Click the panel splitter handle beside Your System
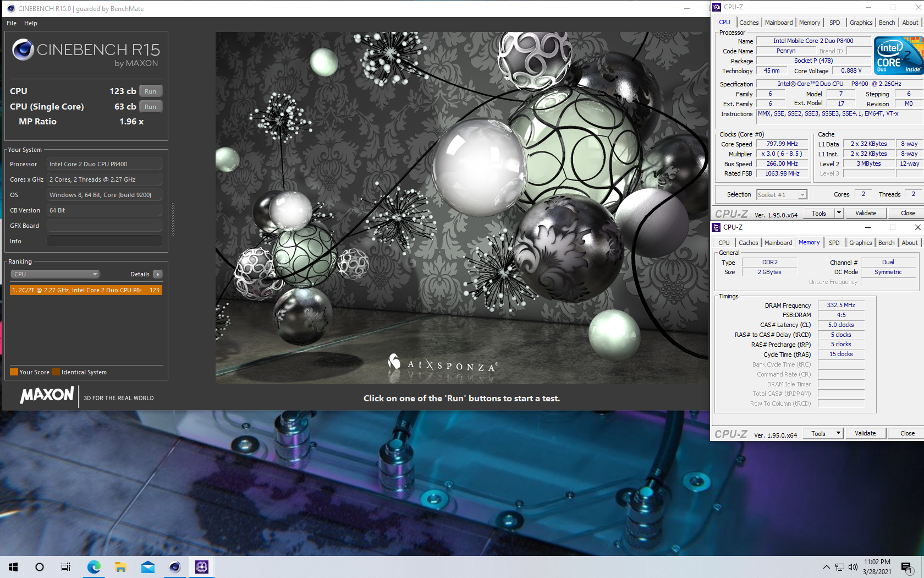The image size is (924, 578). [173, 219]
